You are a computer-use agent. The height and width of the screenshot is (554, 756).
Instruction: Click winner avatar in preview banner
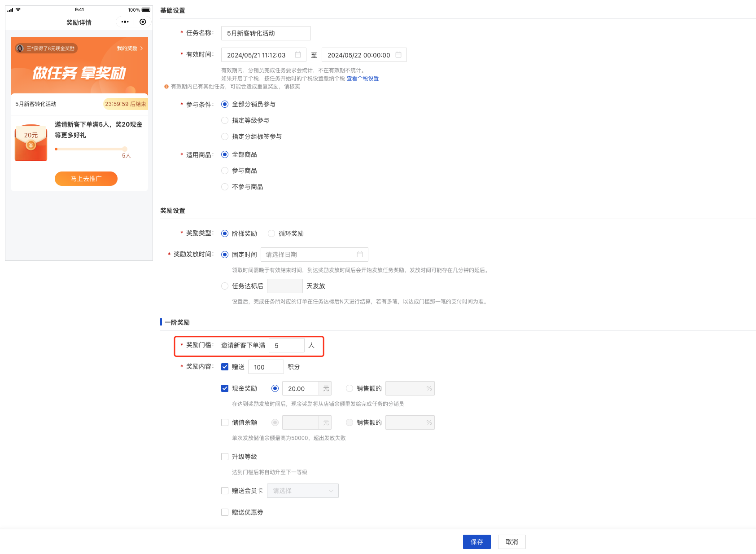20,48
